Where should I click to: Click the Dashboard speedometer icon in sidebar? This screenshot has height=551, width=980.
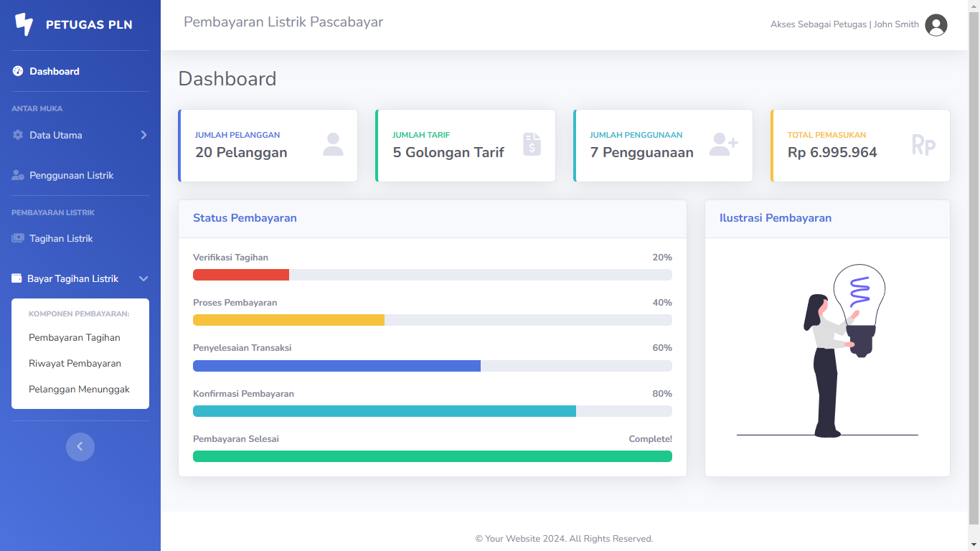[x=18, y=71]
